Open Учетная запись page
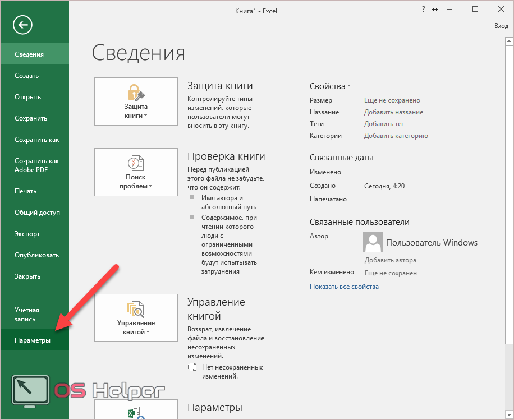 pos(27,315)
